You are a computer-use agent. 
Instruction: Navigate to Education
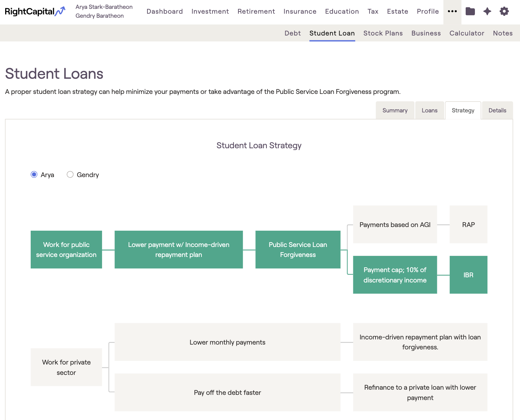342,11
